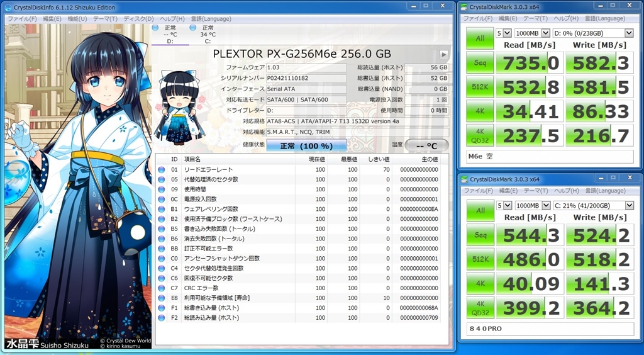Click Seq button in lower CrystalDiskMark

pos(480,235)
